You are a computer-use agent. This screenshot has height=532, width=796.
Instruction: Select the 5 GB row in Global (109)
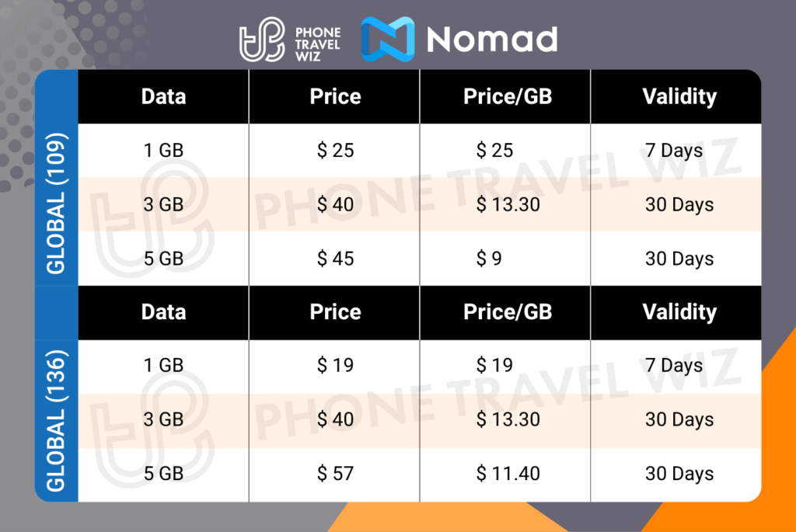163,259
